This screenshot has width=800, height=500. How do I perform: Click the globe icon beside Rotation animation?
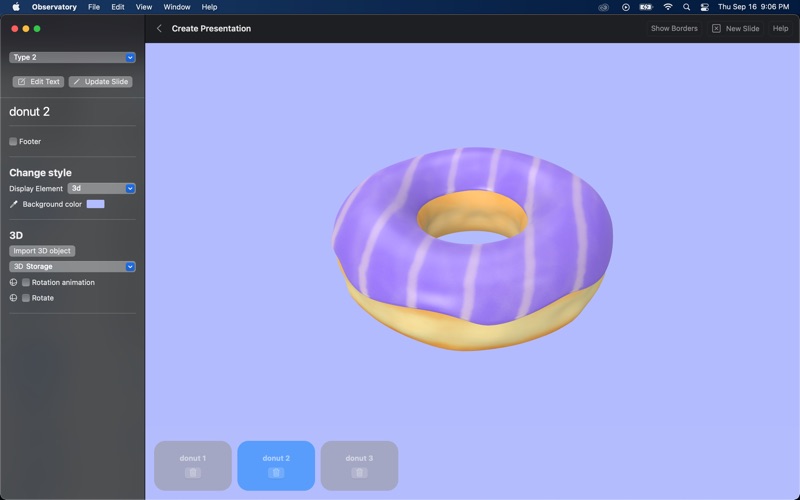(x=13, y=282)
